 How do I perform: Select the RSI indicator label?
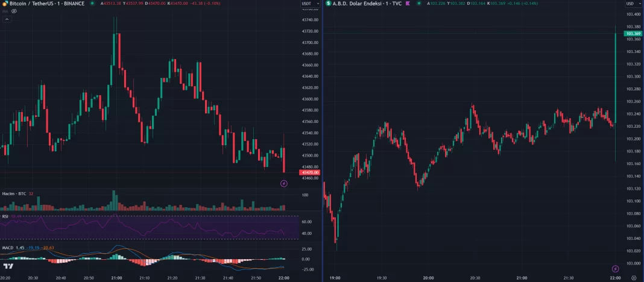[x=5, y=216]
